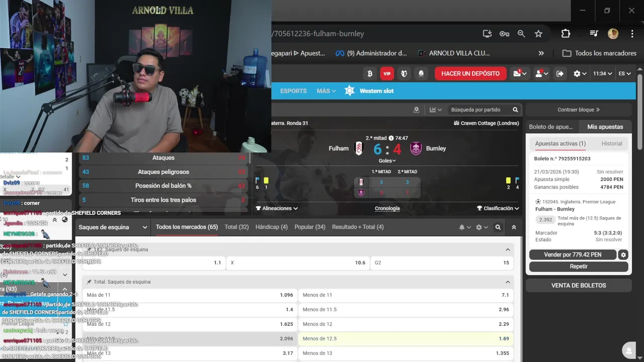Image resolution: width=644 pixels, height=362 pixels.
Task: Select the Más de 11 odds 1.096
Action: point(189,295)
